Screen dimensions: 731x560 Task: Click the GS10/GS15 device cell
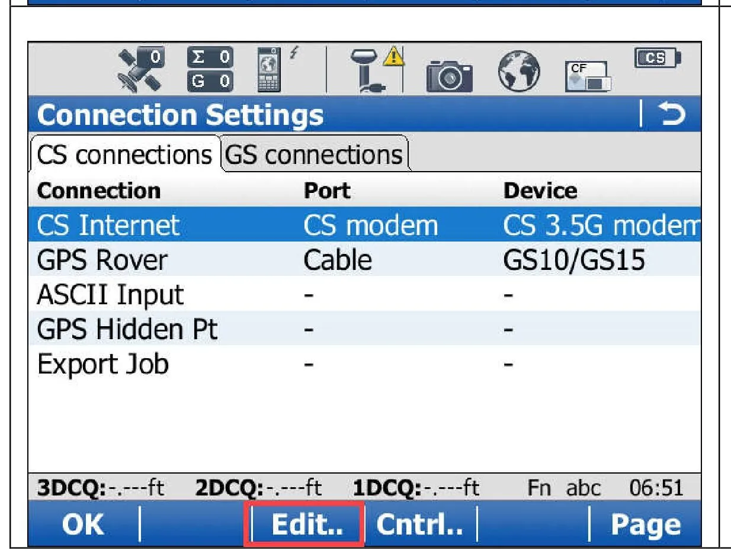pos(573,259)
